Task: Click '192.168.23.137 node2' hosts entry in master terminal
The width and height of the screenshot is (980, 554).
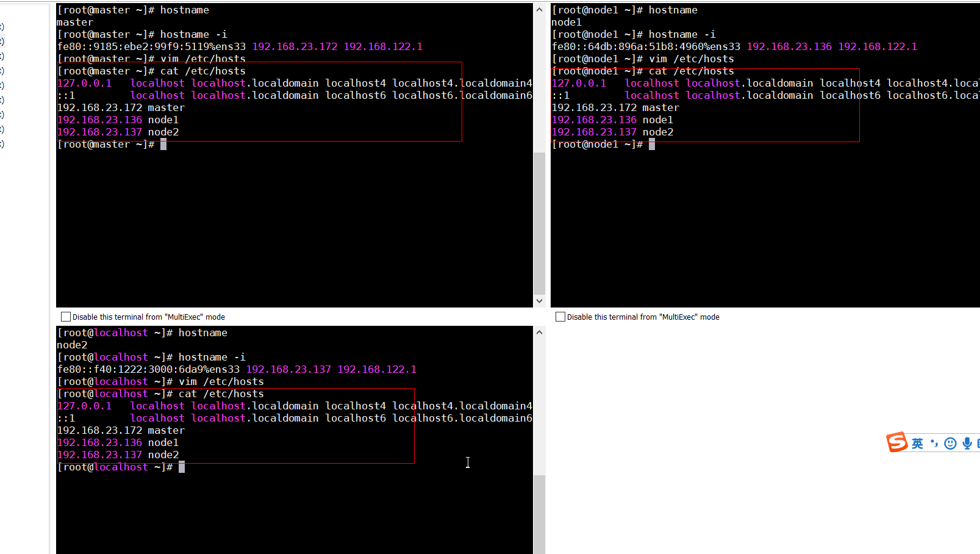Action: pos(118,132)
